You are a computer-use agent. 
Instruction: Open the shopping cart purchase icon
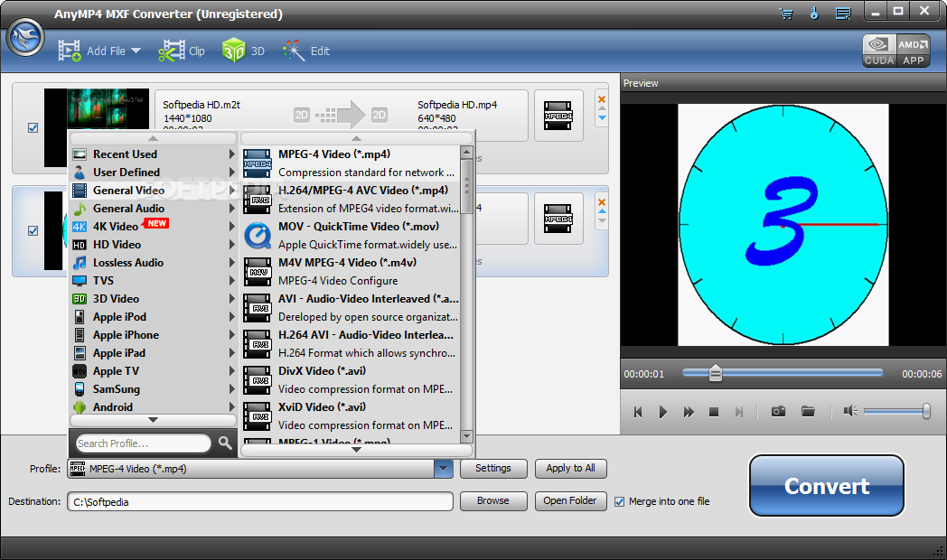click(786, 14)
